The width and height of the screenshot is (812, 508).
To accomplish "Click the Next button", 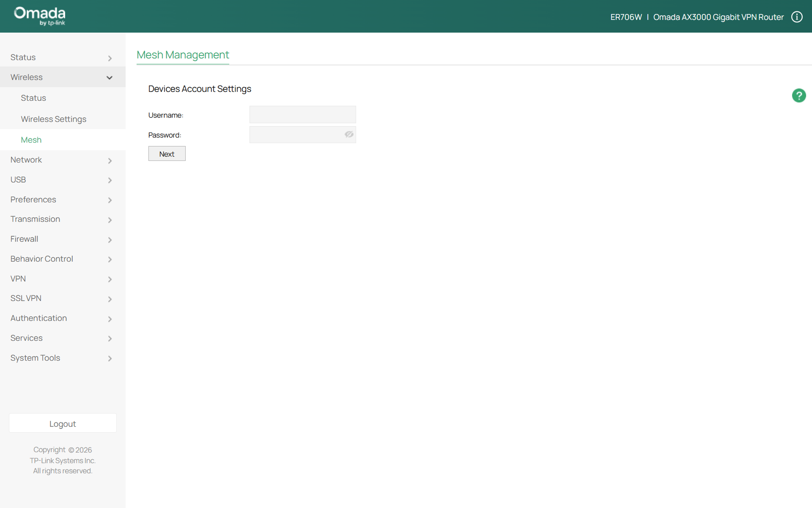I will [x=167, y=154].
